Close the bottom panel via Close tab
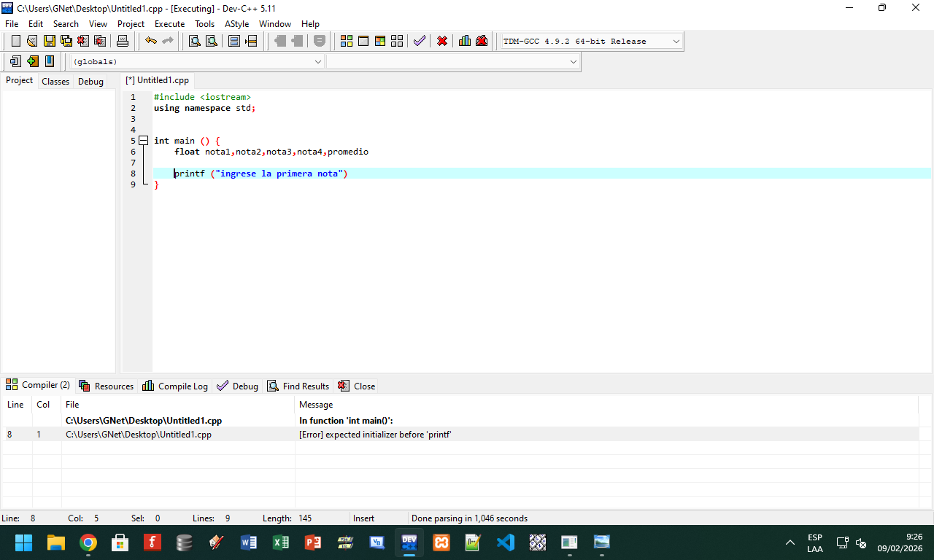The width and height of the screenshot is (934, 560). (357, 386)
